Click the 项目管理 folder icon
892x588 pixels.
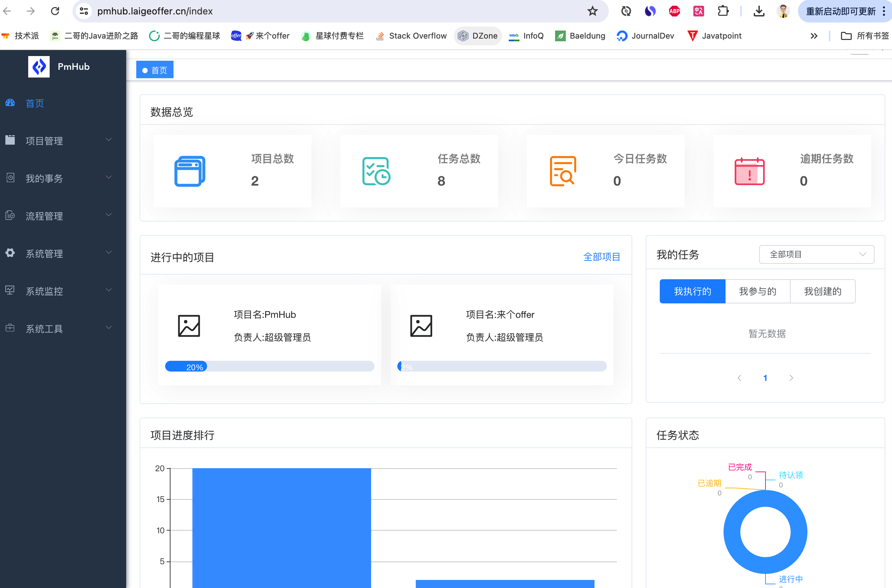click(10, 140)
